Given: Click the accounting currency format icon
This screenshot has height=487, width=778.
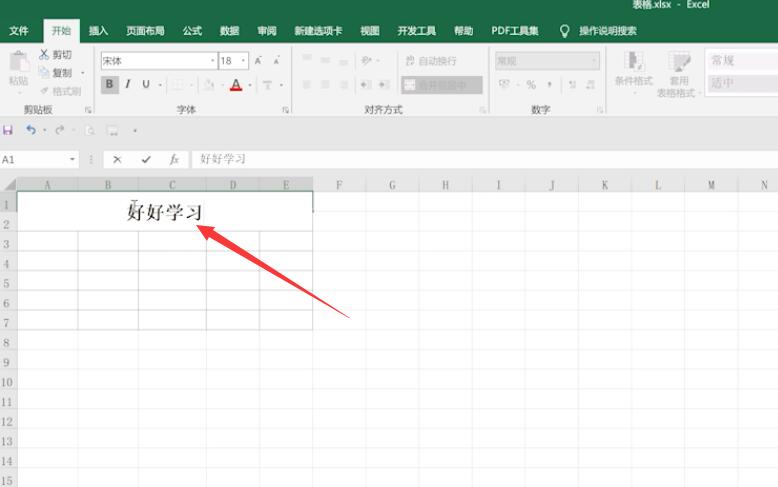Looking at the screenshot, I should click(504, 84).
